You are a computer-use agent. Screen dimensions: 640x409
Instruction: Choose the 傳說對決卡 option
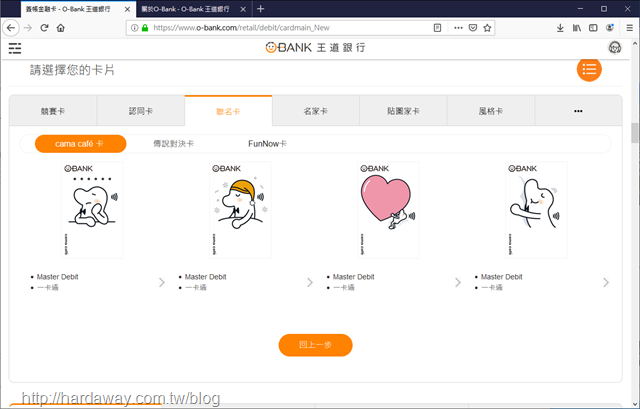tap(173, 144)
